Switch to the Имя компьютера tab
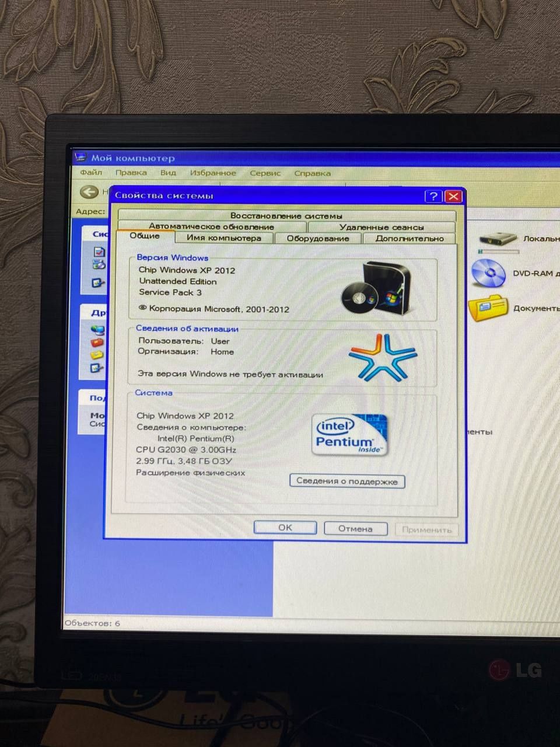Image resolution: width=560 pixels, height=747 pixels. click(224, 238)
